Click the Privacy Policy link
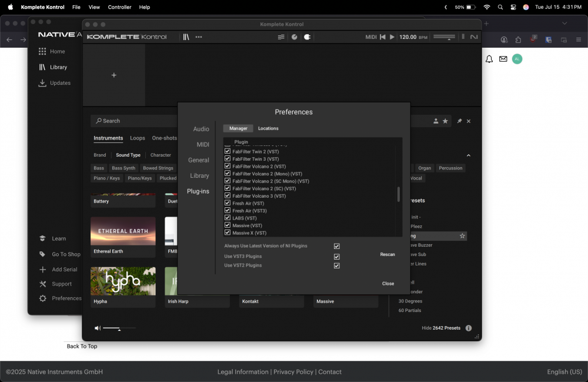Viewport: 588px width, 382px height. (x=293, y=372)
